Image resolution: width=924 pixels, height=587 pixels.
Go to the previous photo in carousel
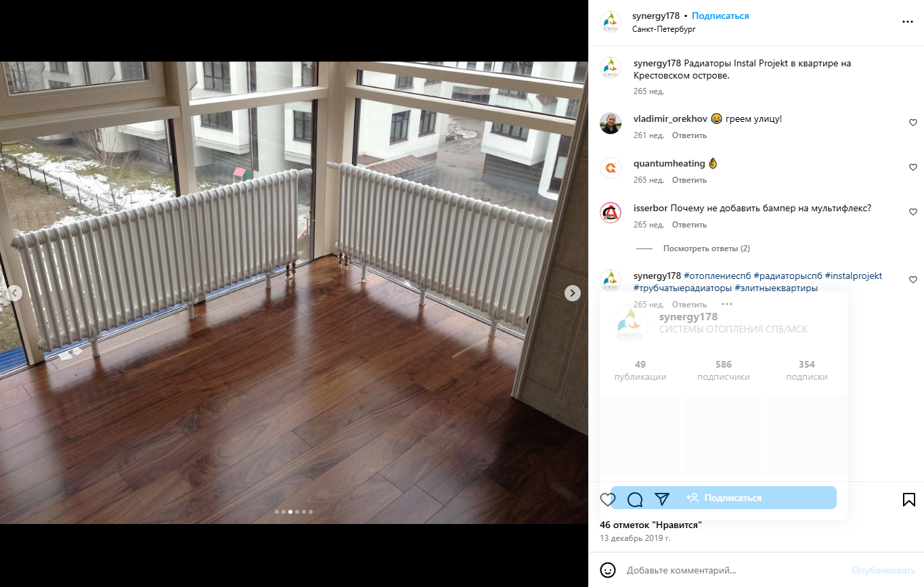coord(14,293)
